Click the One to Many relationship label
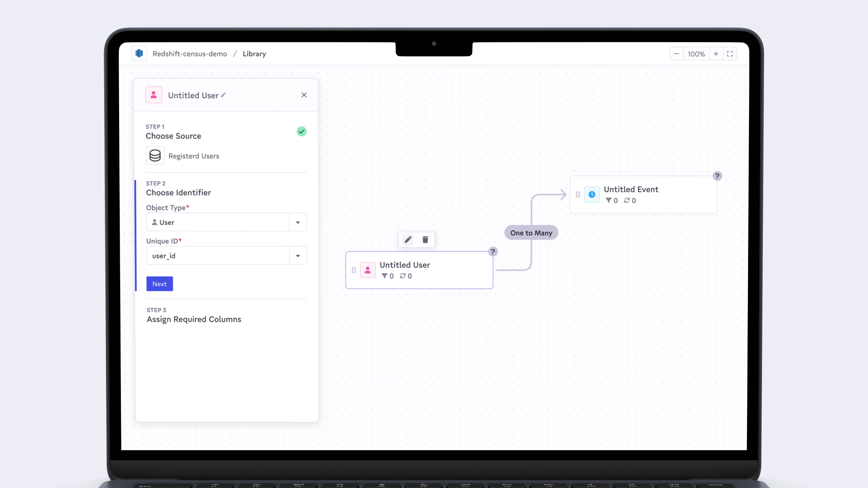The image size is (868, 488). (x=531, y=233)
